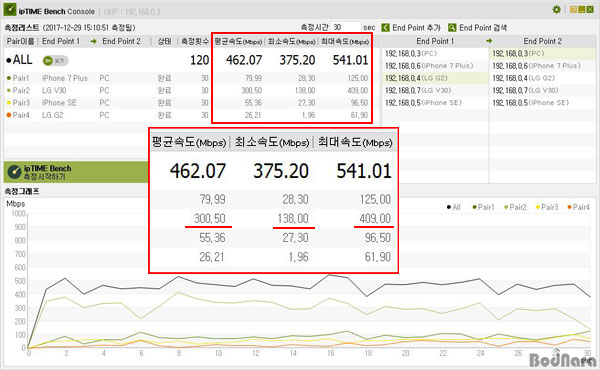Viewport: 600px width, 370px height.
Task: Click the green arrow between End Point headers
Action: 489,41
